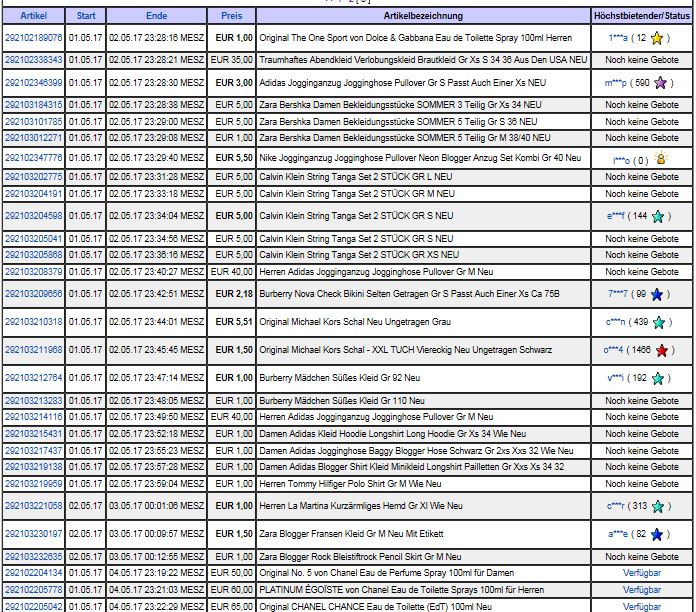Click Verfügbar for CHANEL CHANCE row
The height and width of the screenshot is (612, 696).
pos(642,607)
